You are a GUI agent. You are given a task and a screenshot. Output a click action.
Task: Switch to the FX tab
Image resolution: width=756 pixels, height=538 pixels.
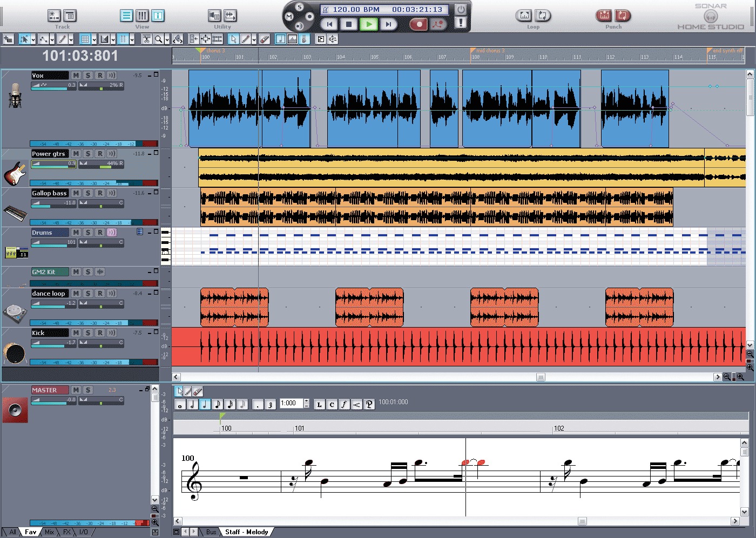click(x=67, y=532)
